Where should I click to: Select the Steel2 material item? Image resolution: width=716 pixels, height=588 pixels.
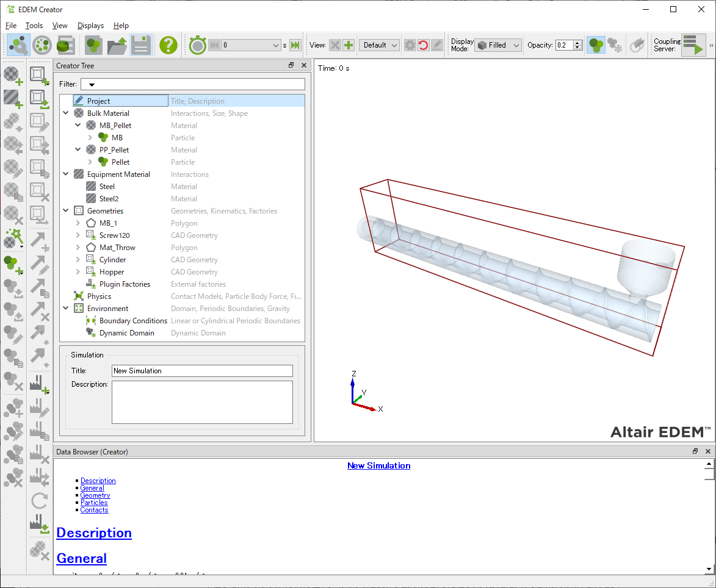point(109,198)
